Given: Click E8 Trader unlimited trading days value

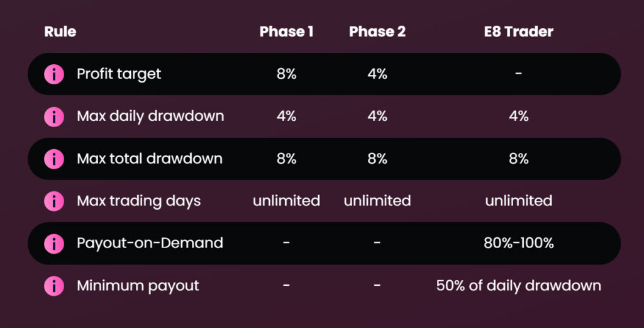Looking at the screenshot, I should point(518,201).
